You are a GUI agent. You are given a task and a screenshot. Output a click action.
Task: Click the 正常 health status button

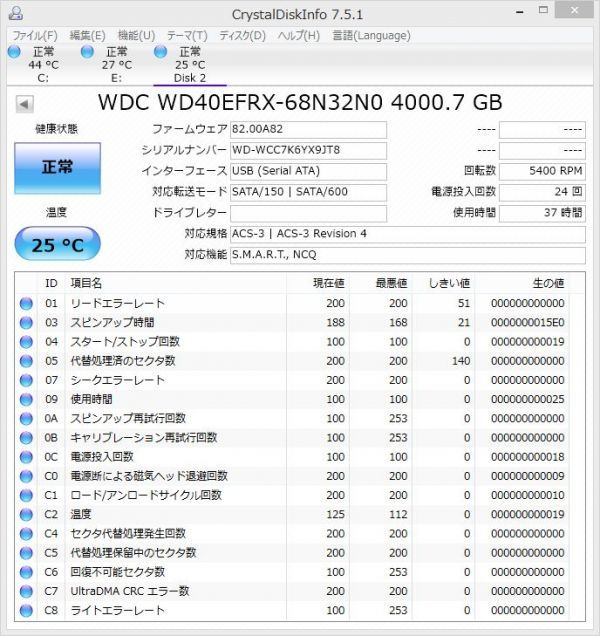58,168
